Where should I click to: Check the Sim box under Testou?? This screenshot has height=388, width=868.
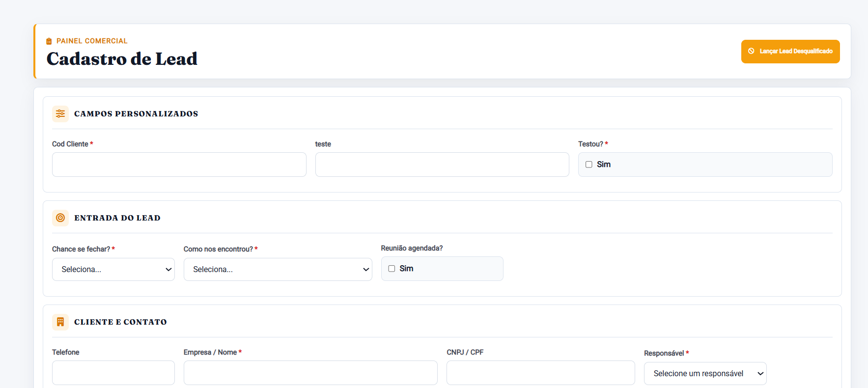coord(588,165)
